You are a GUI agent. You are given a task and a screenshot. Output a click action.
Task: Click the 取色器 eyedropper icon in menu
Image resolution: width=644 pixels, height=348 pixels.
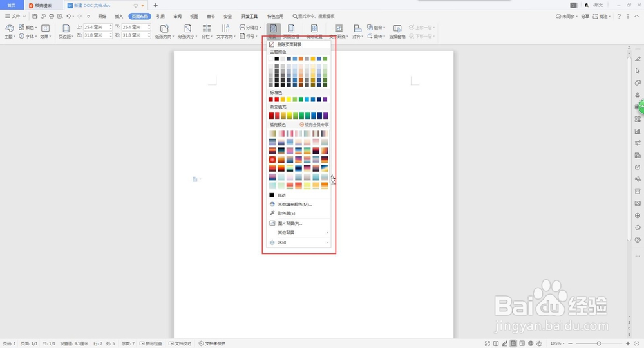[272, 214]
